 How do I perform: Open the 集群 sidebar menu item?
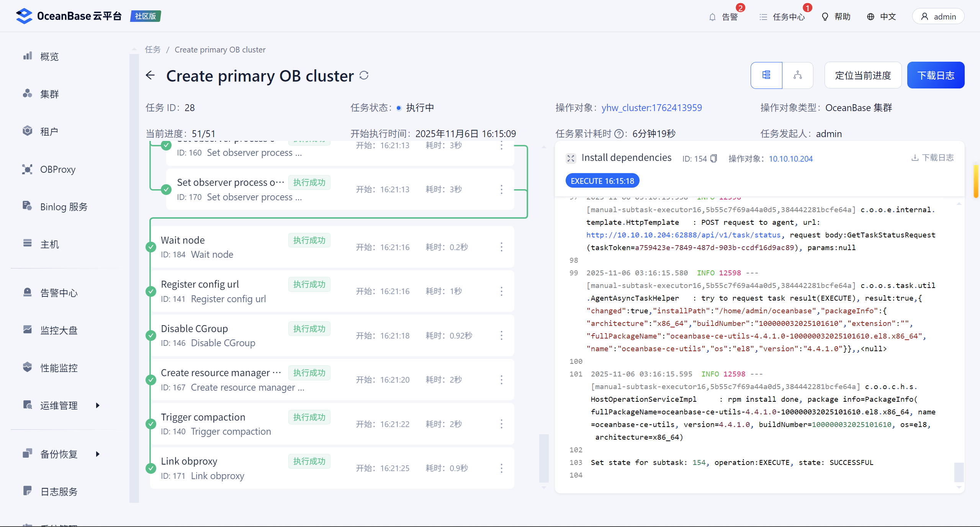pyautogui.click(x=49, y=94)
